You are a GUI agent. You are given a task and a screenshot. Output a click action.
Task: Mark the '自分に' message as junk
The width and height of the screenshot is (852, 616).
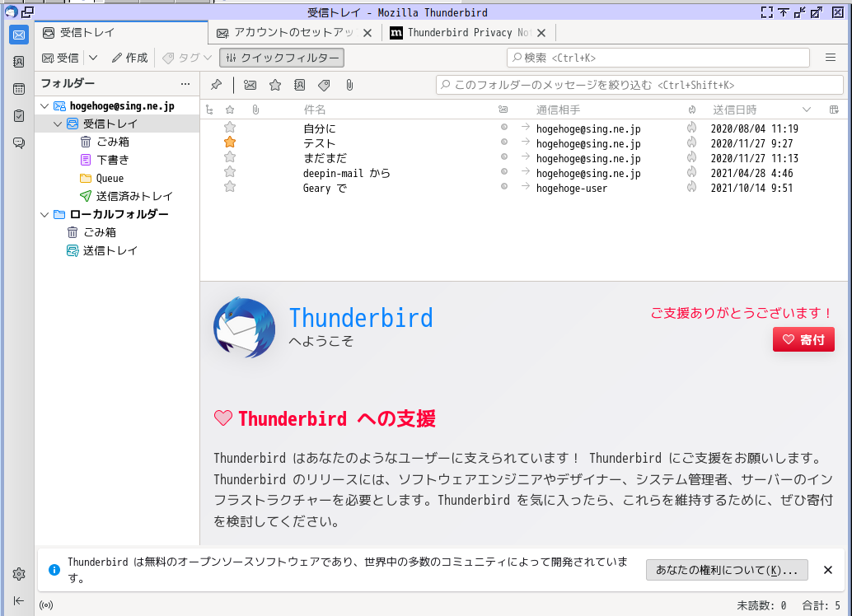[691, 128]
